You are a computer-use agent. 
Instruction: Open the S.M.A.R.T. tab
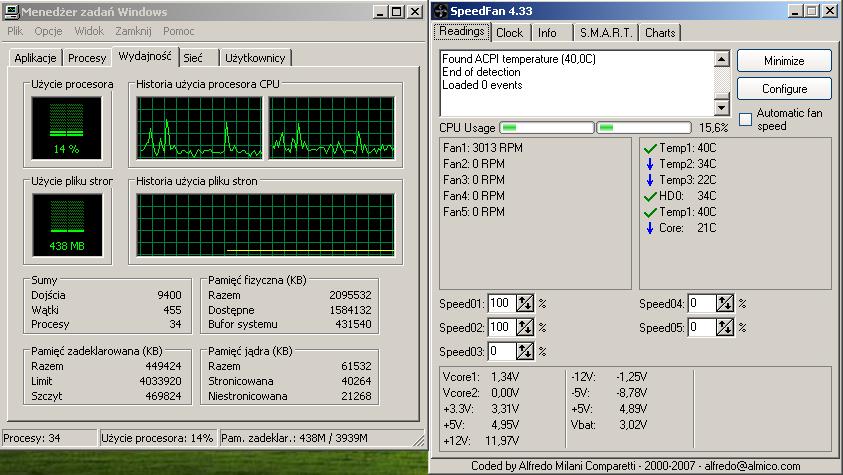pos(606,33)
